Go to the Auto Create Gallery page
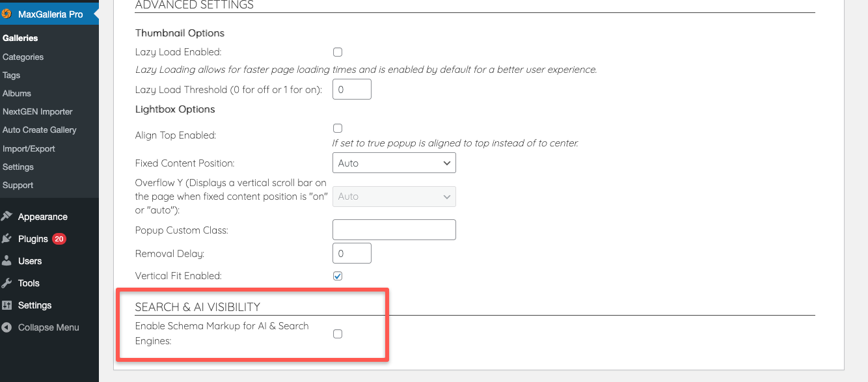 coord(40,130)
